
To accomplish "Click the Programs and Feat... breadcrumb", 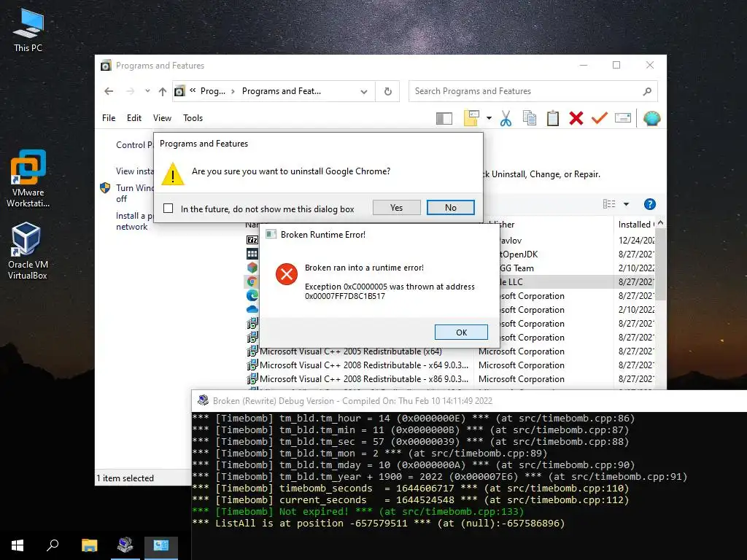I will point(281,91).
